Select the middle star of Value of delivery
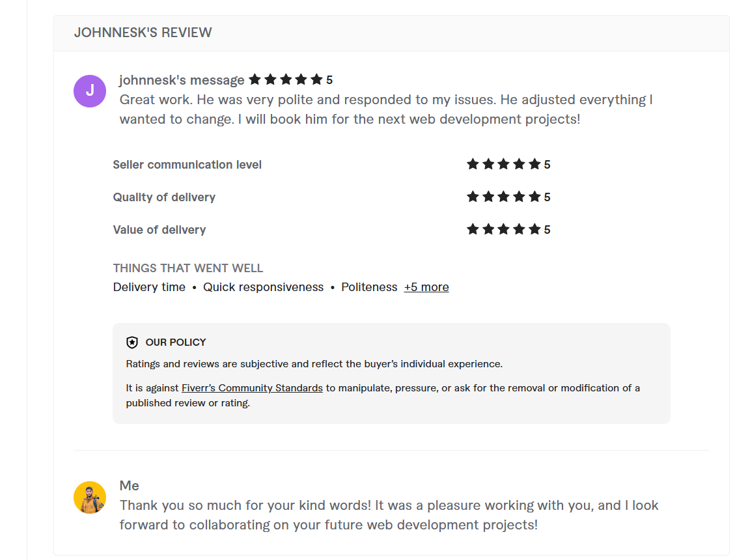Viewport: 748px width, 560px height. (x=505, y=229)
